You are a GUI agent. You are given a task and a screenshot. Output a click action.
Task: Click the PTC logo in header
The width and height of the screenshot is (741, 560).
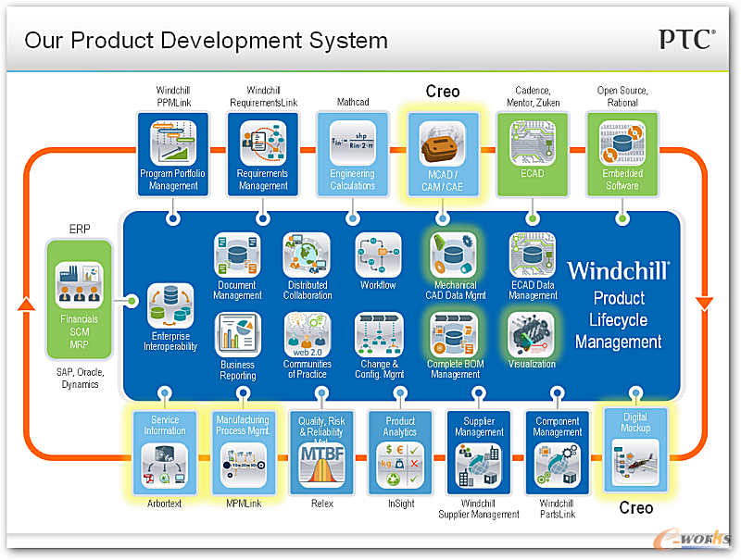click(x=687, y=40)
